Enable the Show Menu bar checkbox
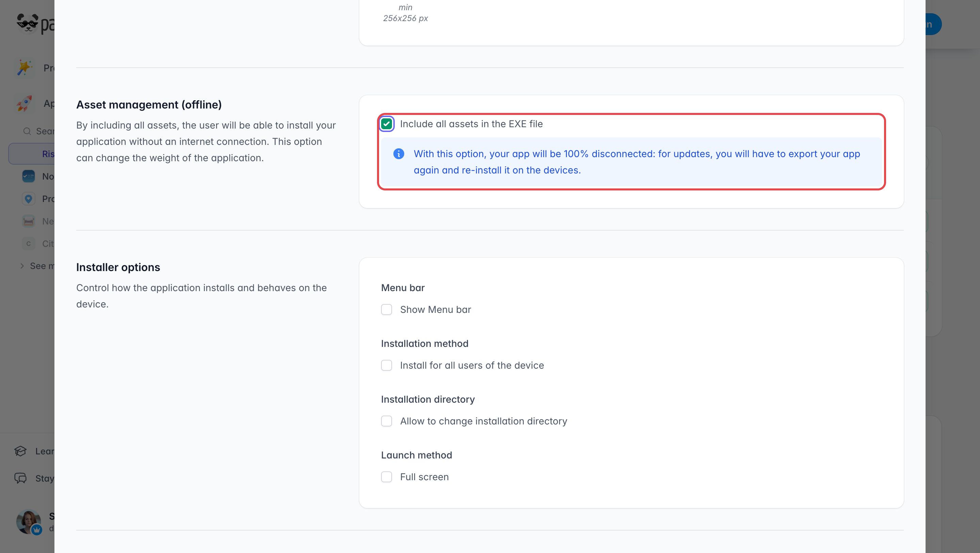The image size is (980, 553). coord(387,309)
